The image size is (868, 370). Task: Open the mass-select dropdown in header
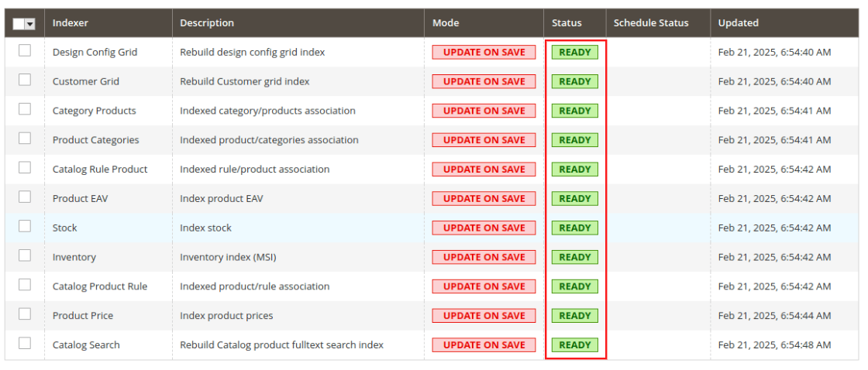coord(30,23)
